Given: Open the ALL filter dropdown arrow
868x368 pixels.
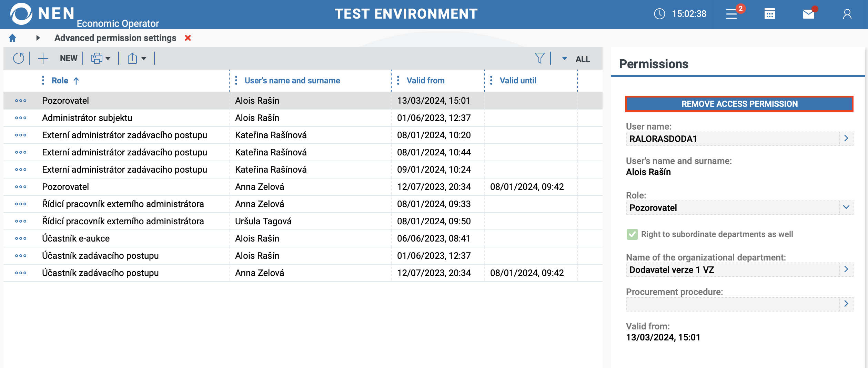Looking at the screenshot, I should [x=565, y=59].
